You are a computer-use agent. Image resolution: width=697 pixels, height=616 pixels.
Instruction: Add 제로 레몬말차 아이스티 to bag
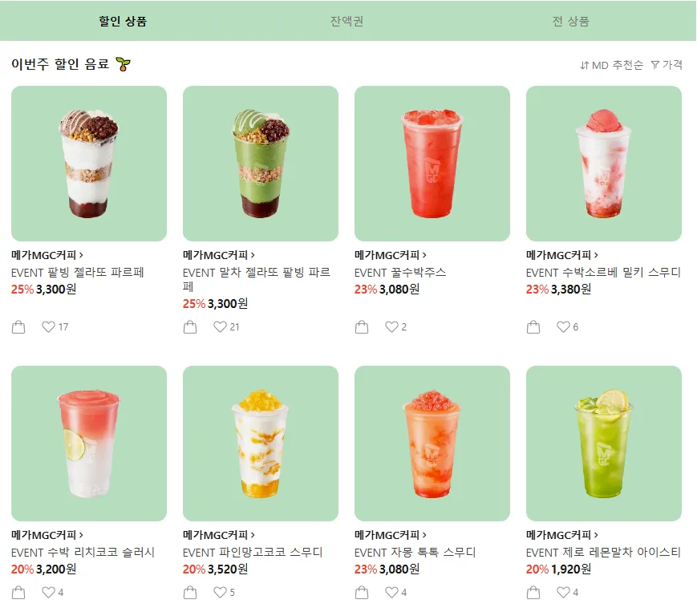(533, 593)
